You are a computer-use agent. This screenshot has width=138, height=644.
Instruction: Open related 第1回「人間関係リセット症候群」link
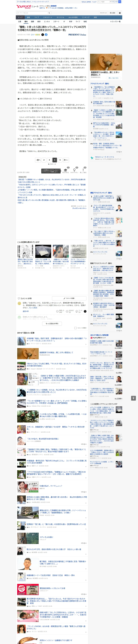tap(51, 181)
